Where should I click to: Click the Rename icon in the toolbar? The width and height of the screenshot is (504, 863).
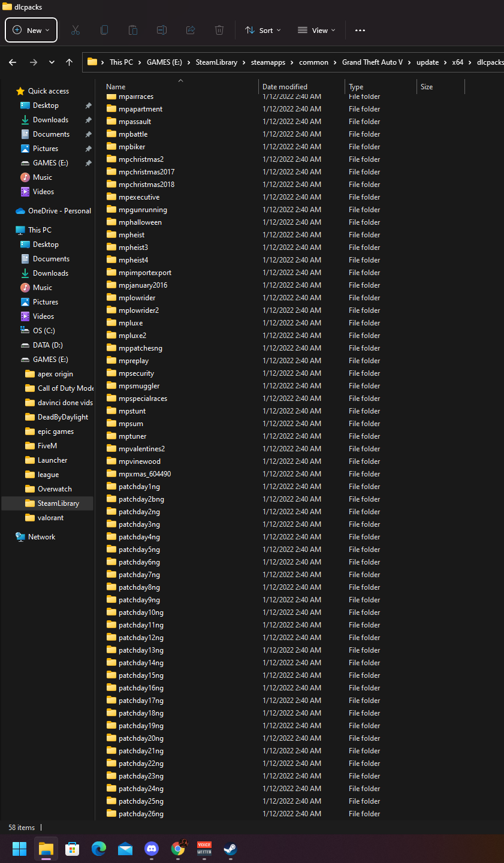pos(162,30)
